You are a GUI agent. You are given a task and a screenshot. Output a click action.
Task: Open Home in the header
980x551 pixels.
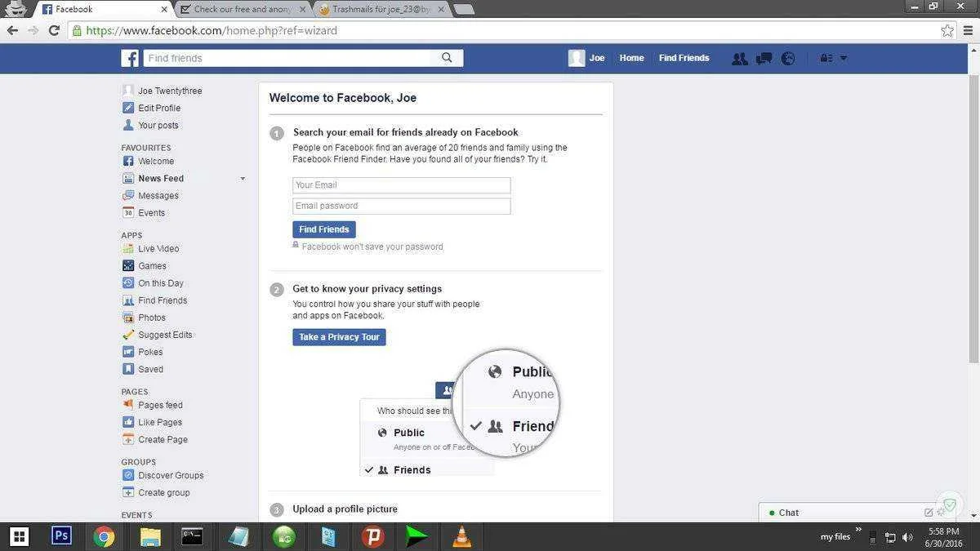click(x=631, y=58)
